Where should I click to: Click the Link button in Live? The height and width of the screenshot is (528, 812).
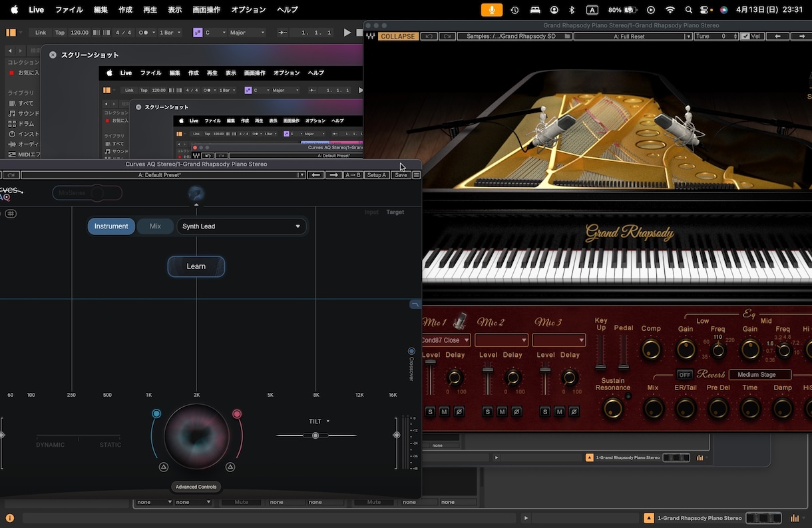tap(41, 33)
